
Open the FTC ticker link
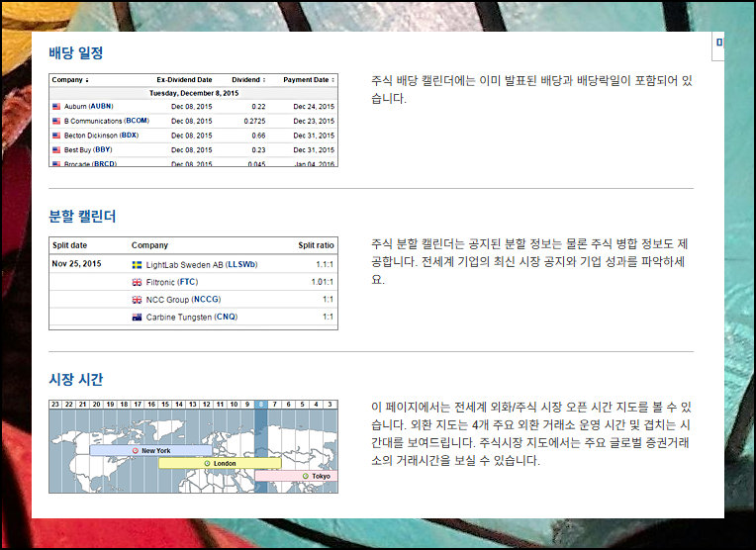(188, 282)
